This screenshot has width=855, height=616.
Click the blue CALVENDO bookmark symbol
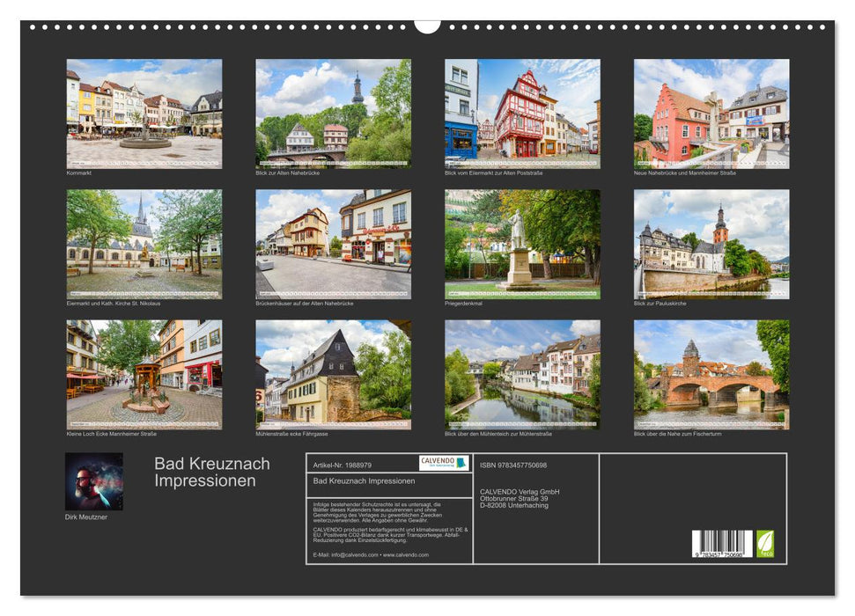(459, 463)
